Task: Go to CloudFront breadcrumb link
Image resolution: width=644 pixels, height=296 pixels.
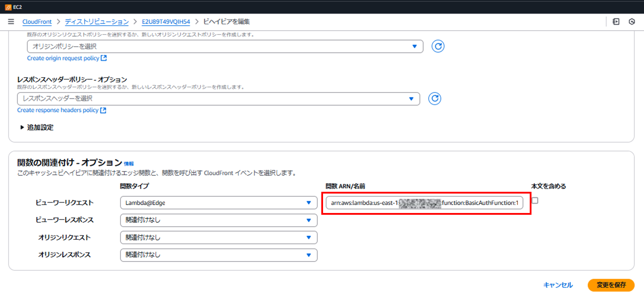Action: click(x=37, y=22)
